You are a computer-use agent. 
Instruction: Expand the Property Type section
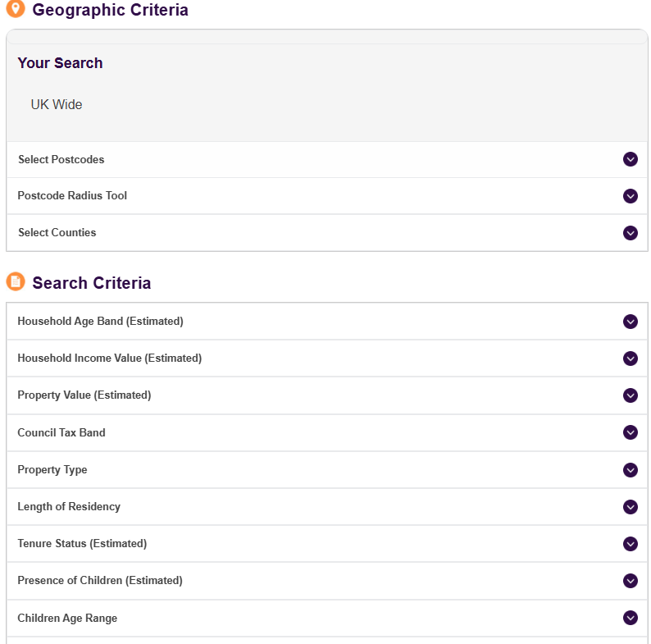(x=52, y=469)
